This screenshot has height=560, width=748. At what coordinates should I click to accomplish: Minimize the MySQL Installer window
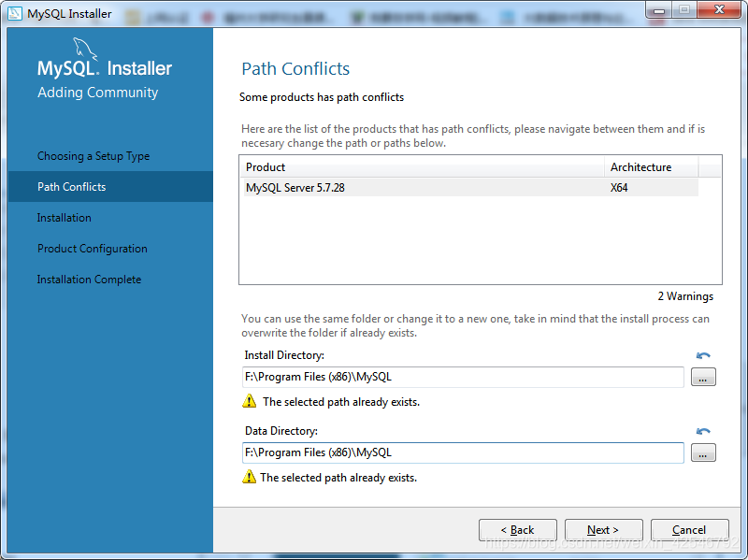[x=659, y=10]
